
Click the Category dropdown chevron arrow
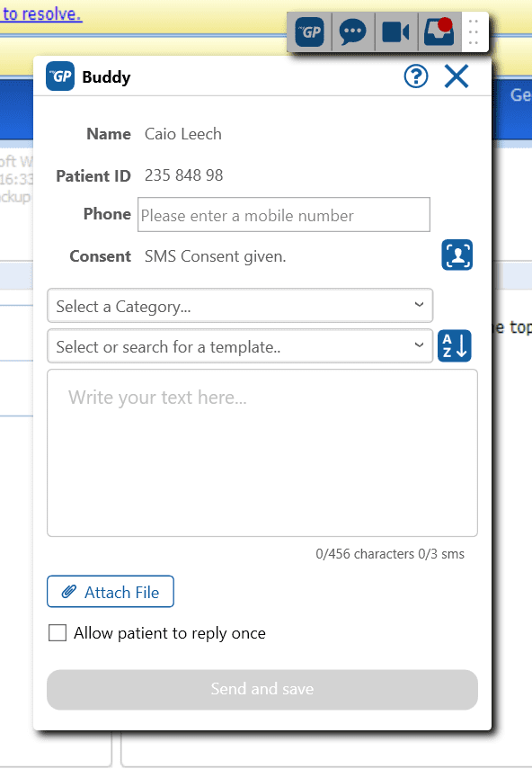click(419, 305)
